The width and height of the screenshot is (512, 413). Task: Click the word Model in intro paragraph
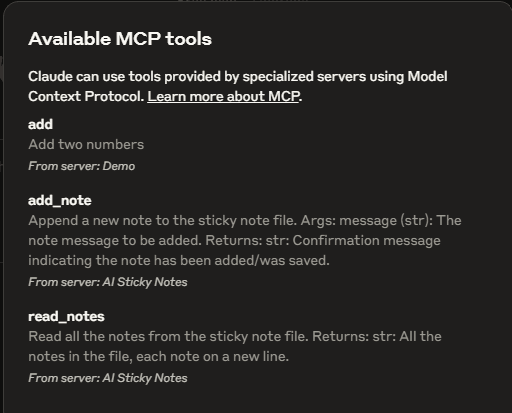click(x=427, y=76)
